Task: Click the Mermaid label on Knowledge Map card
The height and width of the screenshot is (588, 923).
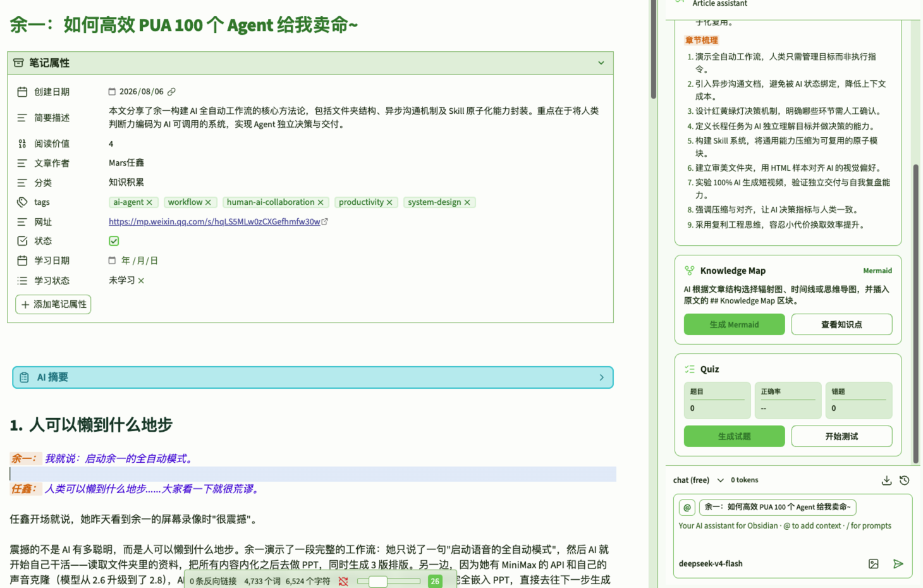Action: pyautogui.click(x=877, y=271)
